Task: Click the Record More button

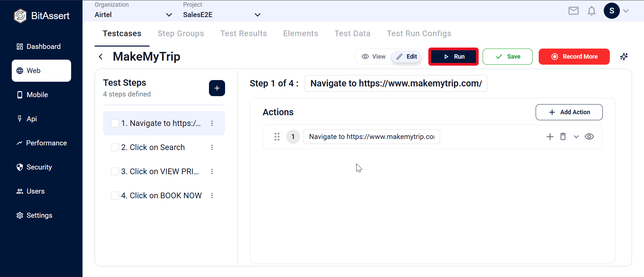Action: click(x=574, y=57)
